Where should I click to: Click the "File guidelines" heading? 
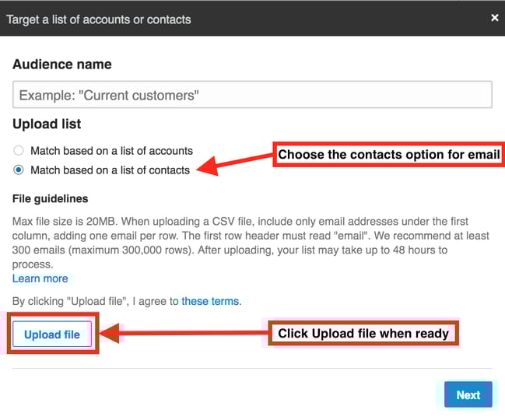pos(51,199)
